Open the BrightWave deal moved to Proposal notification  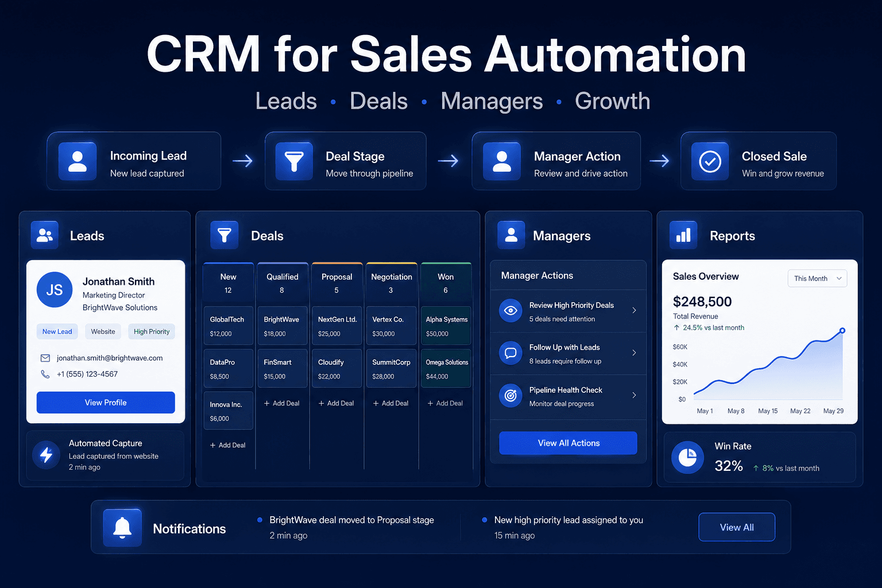351,527
